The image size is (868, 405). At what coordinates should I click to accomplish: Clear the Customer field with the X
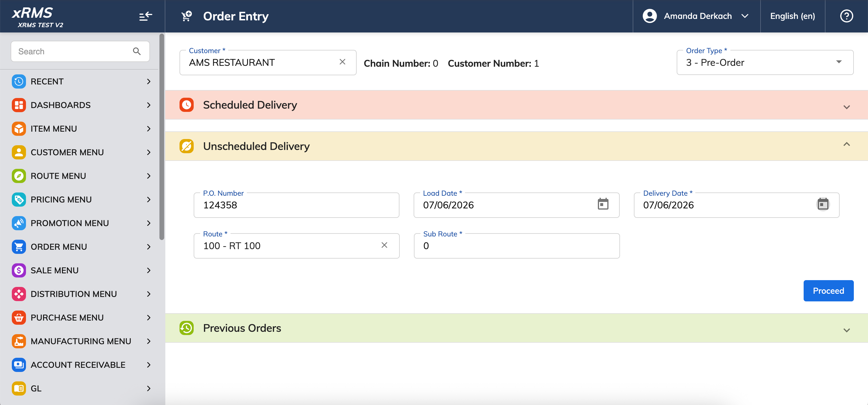click(342, 62)
